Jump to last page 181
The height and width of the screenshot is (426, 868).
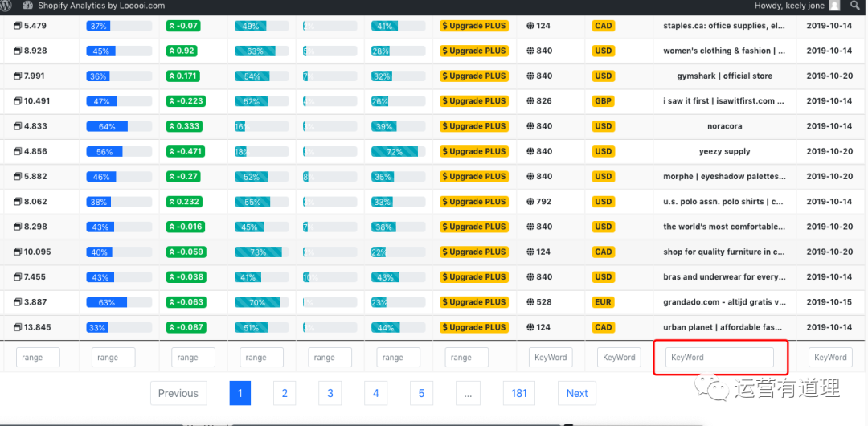tap(519, 393)
